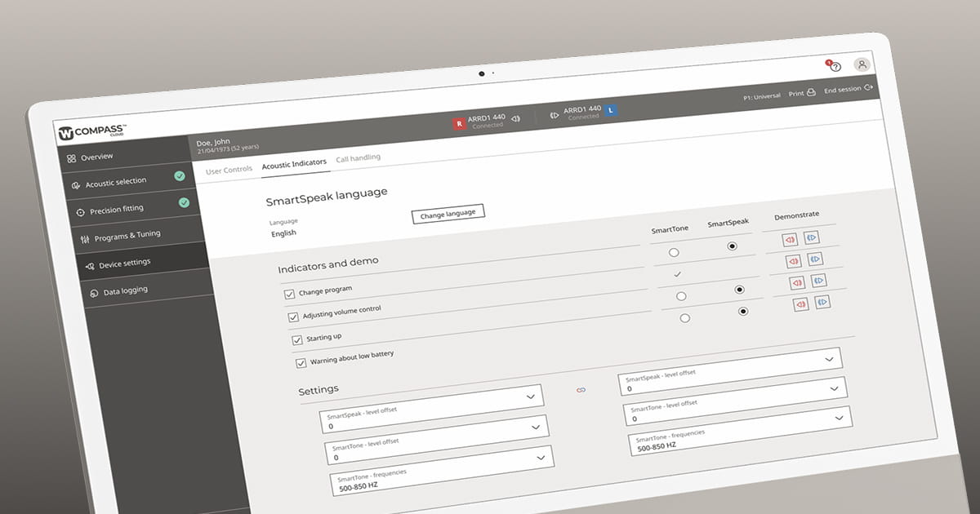
Task: Demonstrate Change program in left ear (blue)
Action: (x=811, y=237)
